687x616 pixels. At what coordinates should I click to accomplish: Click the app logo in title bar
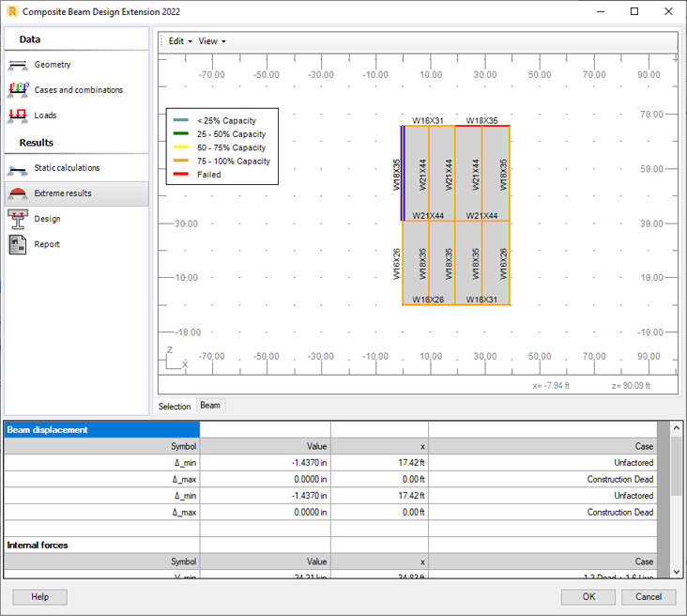click(11, 11)
